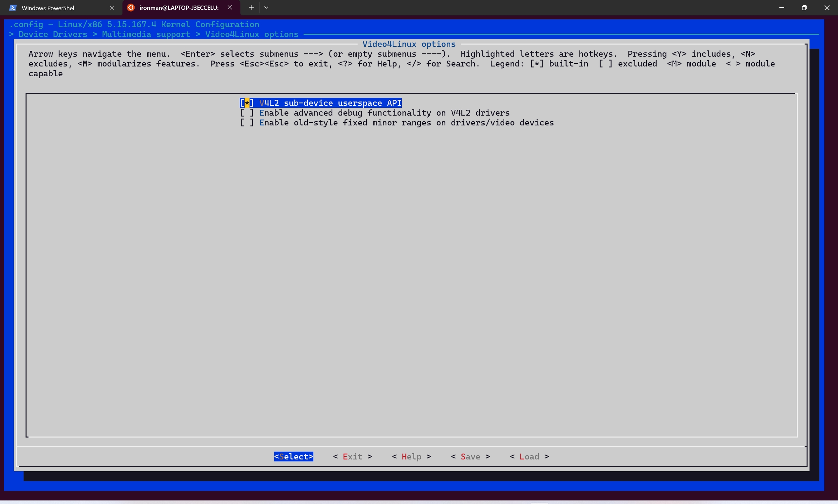Select the ironman@LAPTOP-J3ECCELU tab
This screenshot has width=838, height=504.
coord(181,8)
